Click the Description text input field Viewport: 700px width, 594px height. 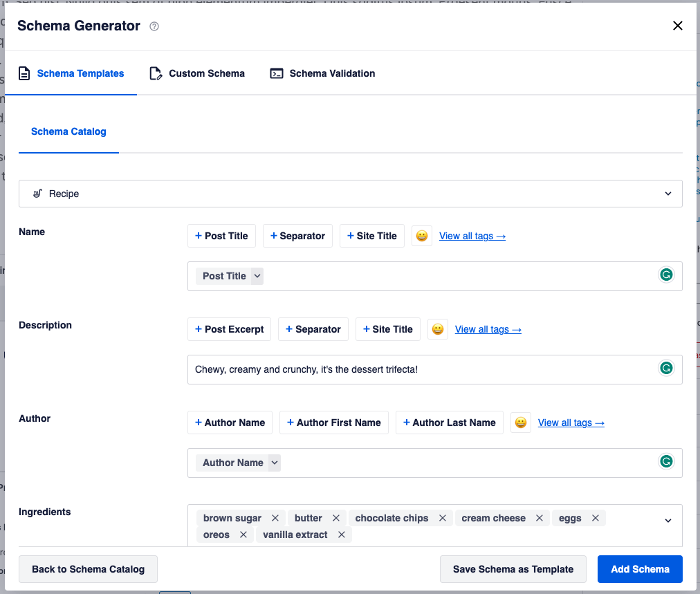tap(435, 369)
